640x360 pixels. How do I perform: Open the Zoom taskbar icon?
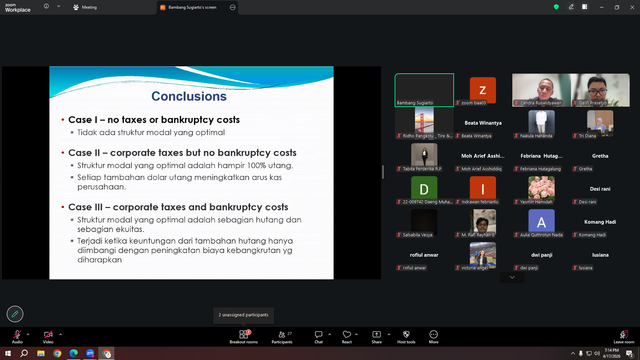pyautogui.click(x=90, y=353)
